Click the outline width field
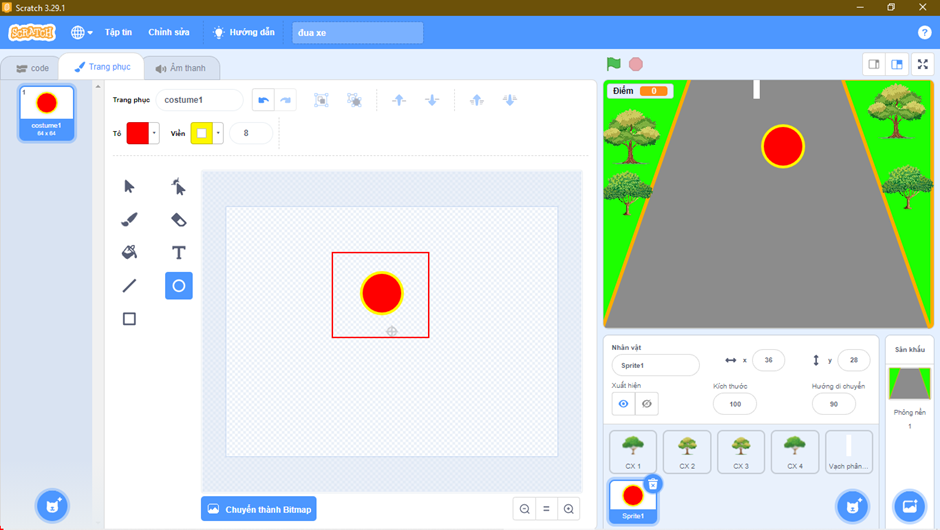This screenshot has height=530, width=940. pyautogui.click(x=251, y=133)
